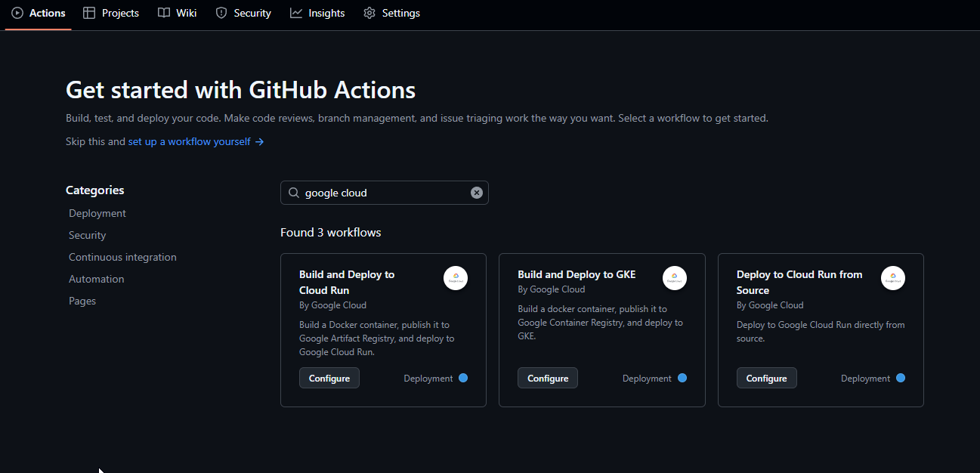Screen dimensions: 980x473
Task: Switch to the Projects tab
Action: (111, 13)
